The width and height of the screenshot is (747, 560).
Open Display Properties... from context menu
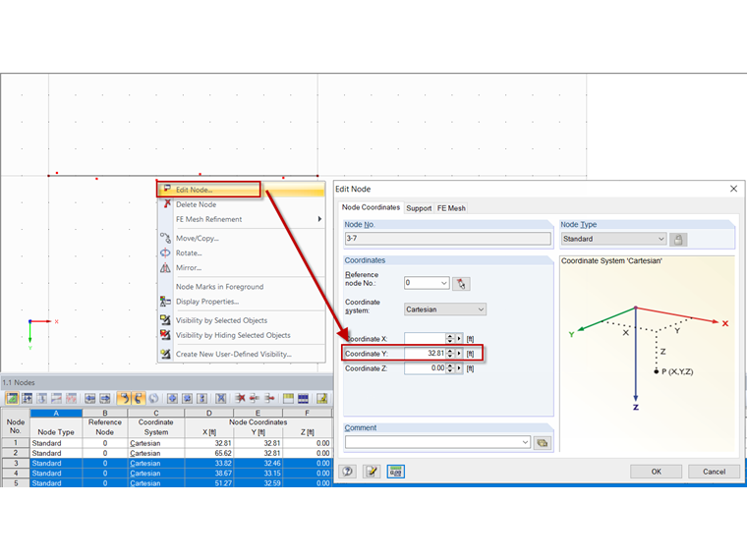pyautogui.click(x=242, y=302)
